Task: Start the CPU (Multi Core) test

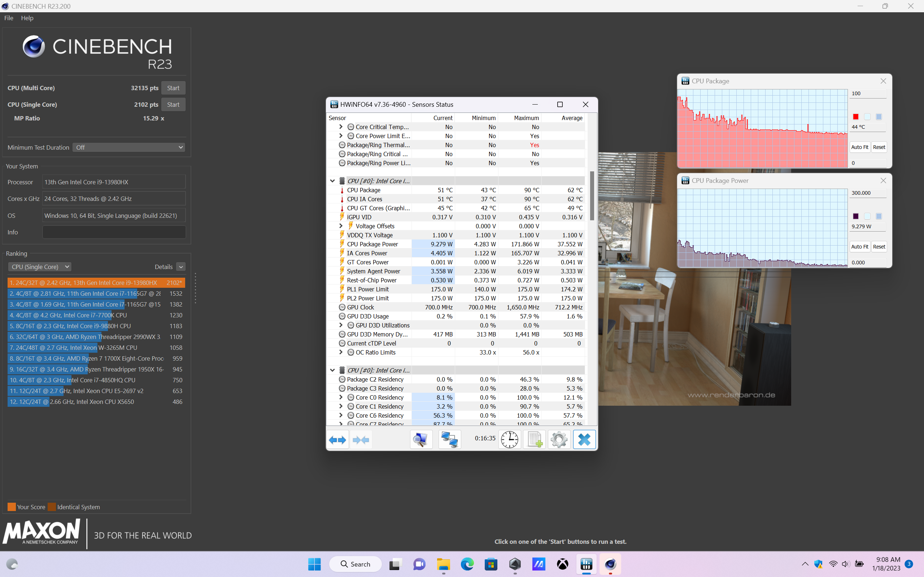Action: click(173, 88)
